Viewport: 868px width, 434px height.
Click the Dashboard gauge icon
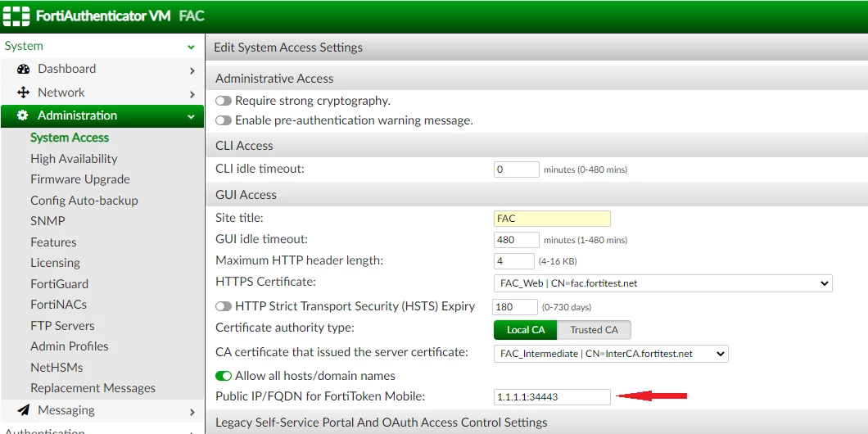(23, 70)
